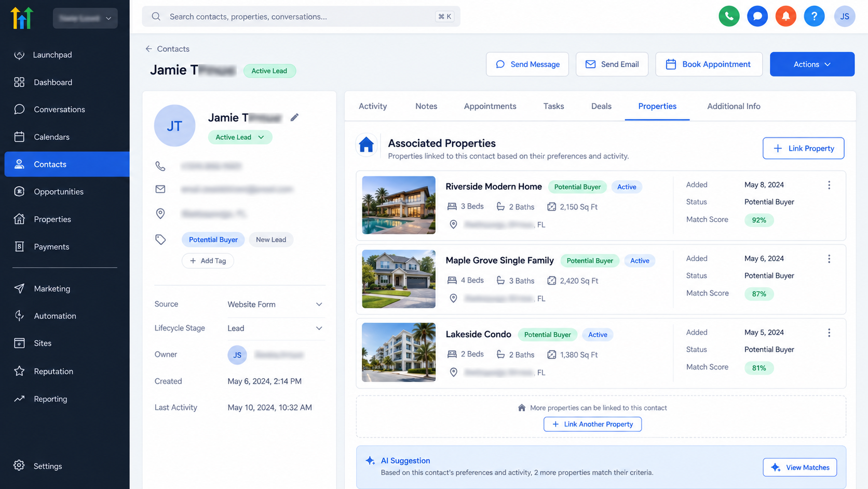The width and height of the screenshot is (868, 489).
Task: Switch to the Activity tab
Action: click(373, 106)
